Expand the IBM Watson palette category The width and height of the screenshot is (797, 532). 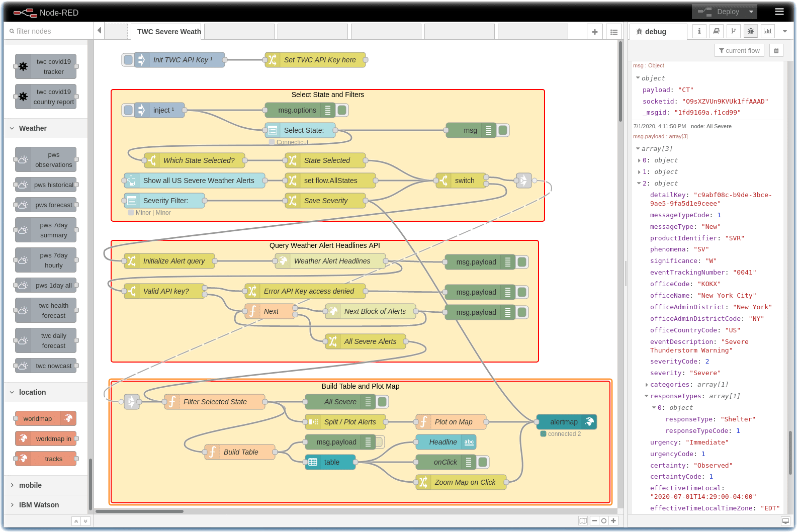pos(46,505)
